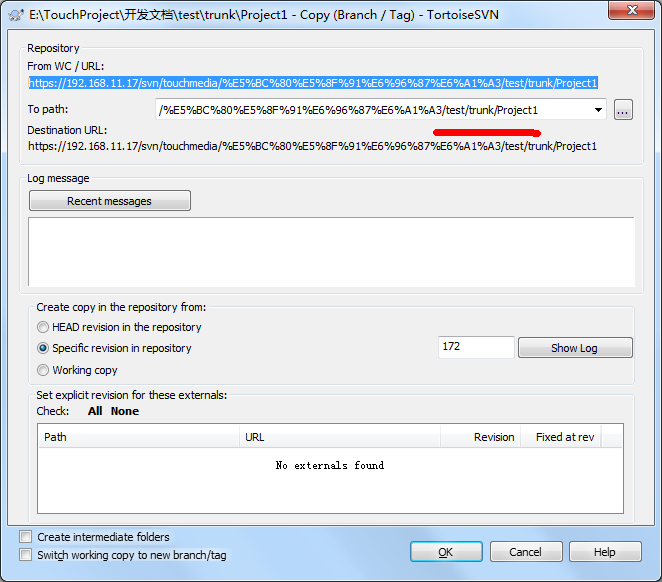This screenshot has width=662, height=582.
Task: Click the Fixed at rev column header
Action: click(x=561, y=437)
